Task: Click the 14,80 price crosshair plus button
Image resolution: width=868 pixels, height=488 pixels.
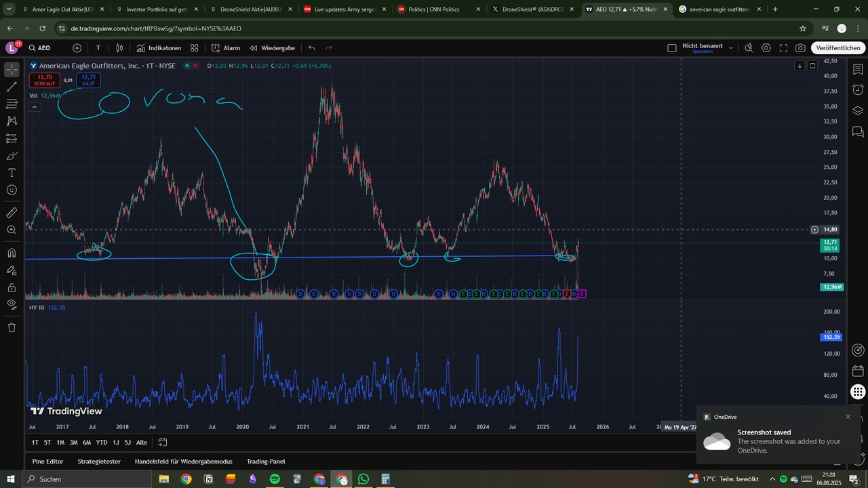Action: (x=814, y=230)
